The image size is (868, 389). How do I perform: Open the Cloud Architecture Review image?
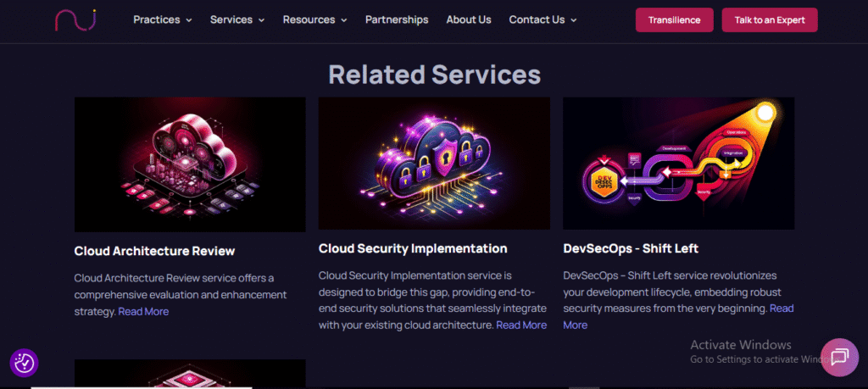(x=190, y=164)
